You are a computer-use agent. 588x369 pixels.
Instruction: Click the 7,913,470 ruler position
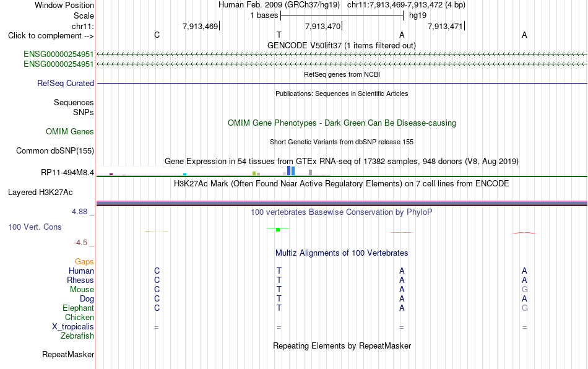(x=322, y=26)
